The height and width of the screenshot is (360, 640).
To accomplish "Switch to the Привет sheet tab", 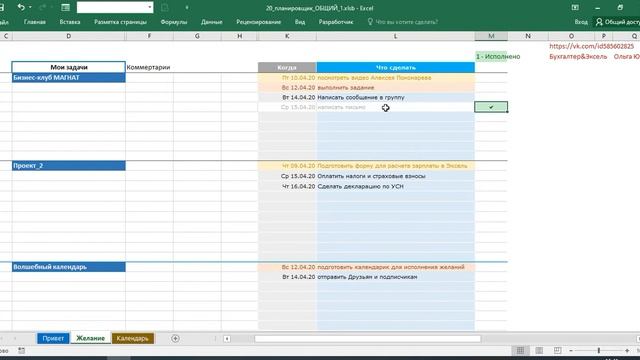I will coord(53,338).
